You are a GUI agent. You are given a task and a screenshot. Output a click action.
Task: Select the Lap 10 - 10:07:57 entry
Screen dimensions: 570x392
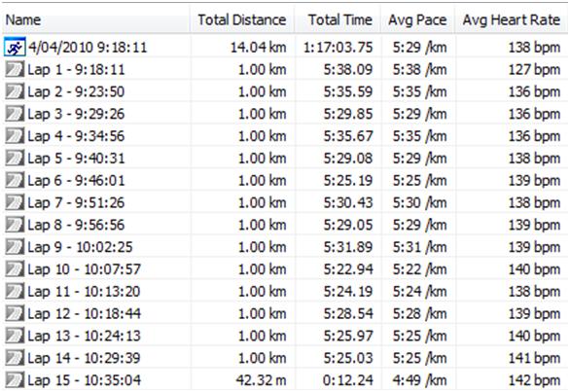pos(85,269)
